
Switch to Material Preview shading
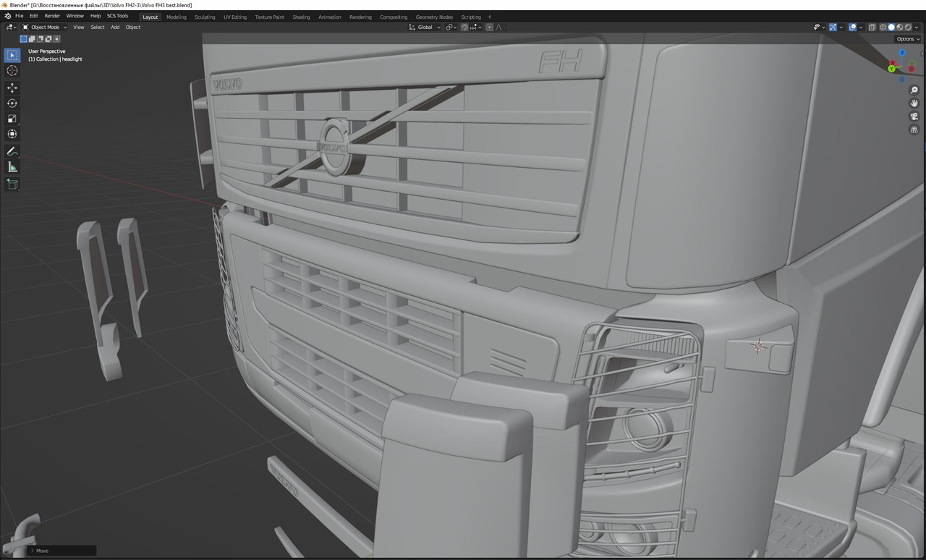point(899,27)
